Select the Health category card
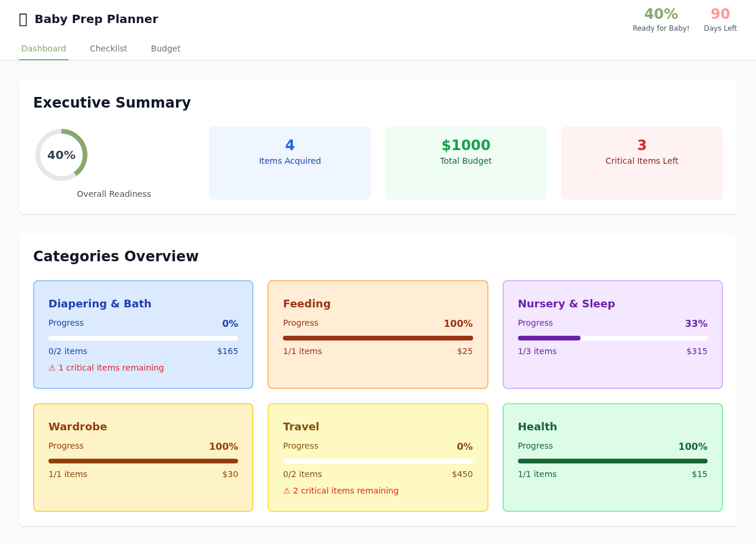The width and height of the screenshot is (756, 545). pyautogui.click(x=612, y=457)
